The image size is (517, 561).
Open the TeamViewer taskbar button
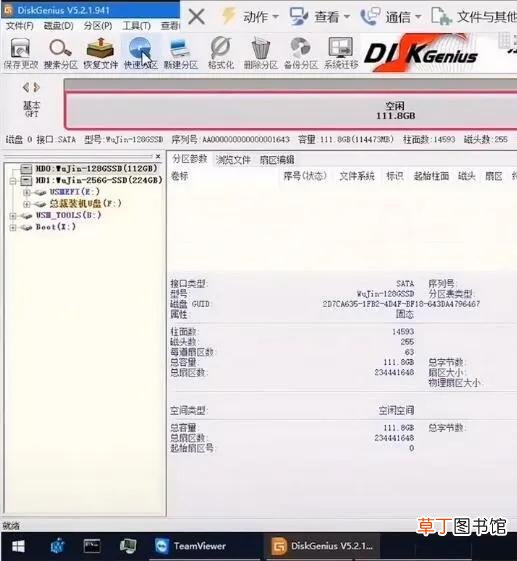(190, 546)
